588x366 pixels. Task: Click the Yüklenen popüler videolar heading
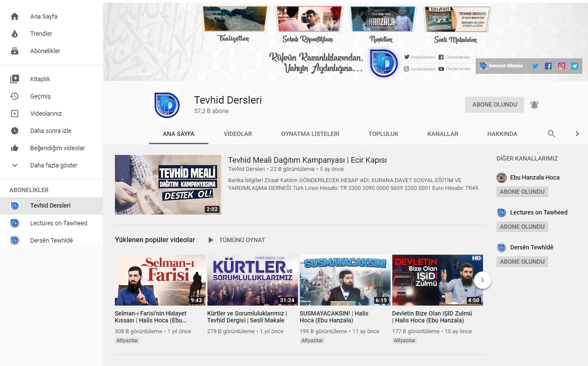coord(155,240)
